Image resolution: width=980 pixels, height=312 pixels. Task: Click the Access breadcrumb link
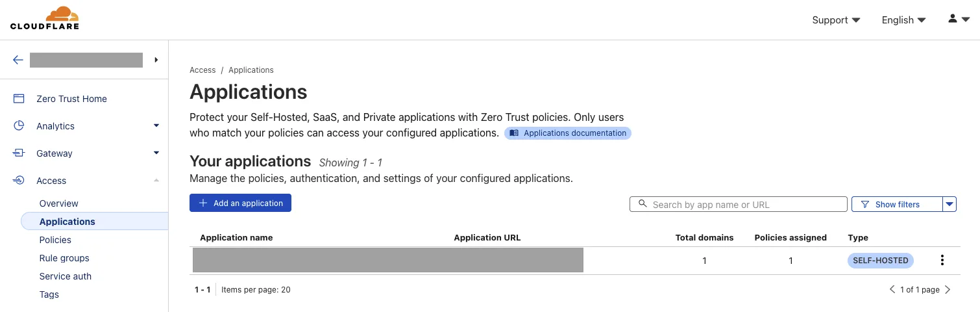pyautogui.click(x=202, y=70)
